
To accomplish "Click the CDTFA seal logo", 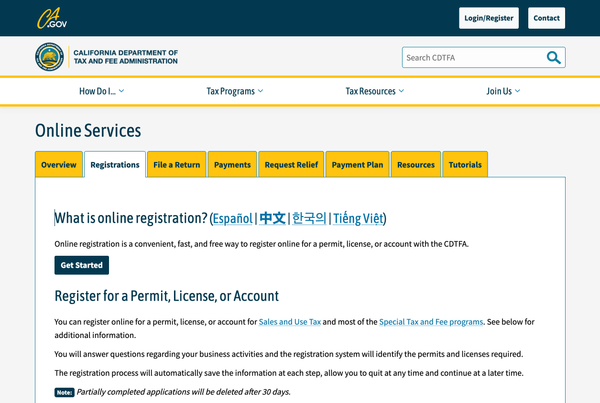I will point(50,57).
